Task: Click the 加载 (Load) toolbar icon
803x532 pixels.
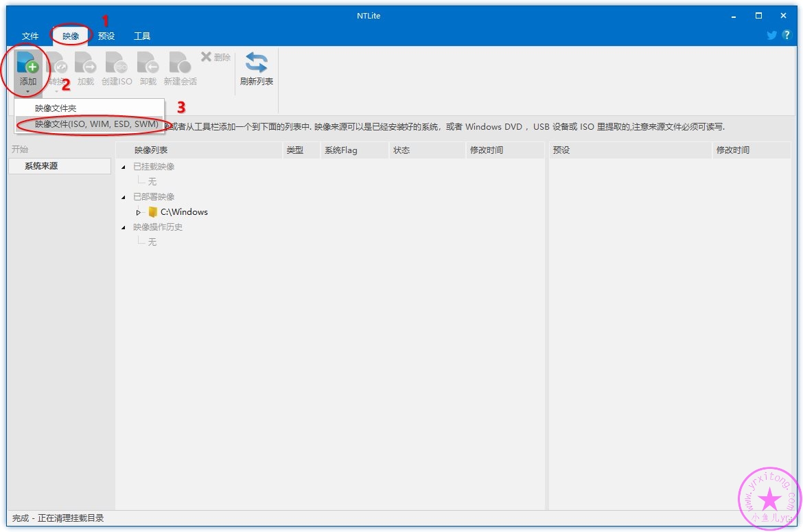Action: [x=86, y=62]
